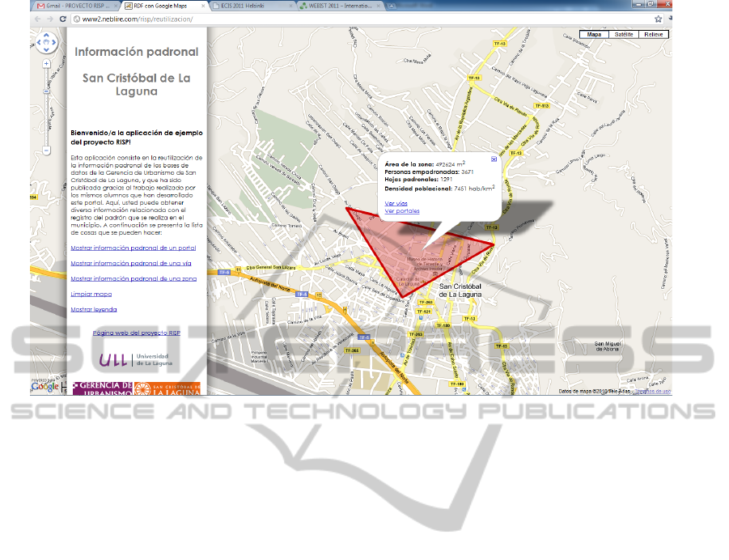Click 'Ver vías' link in info bubble
This screenshot has height=560, width=729.
pyautogui.click(x=396, y=202)
